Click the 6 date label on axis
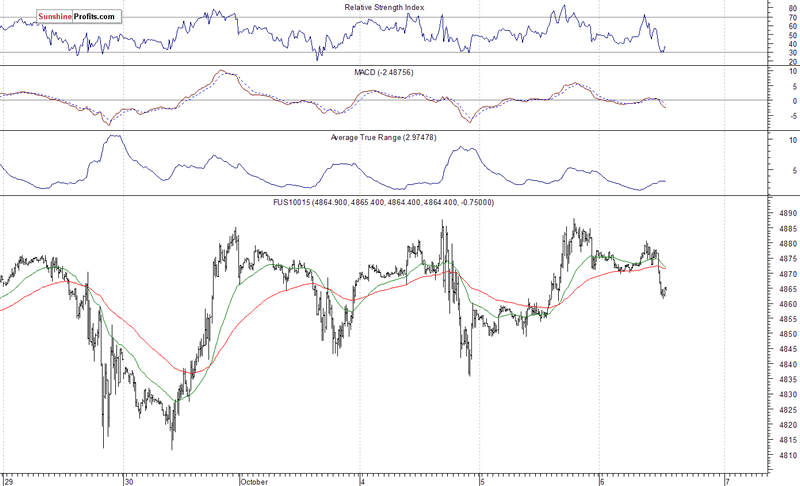Viewport: 800px width, 486px height. 603,481
